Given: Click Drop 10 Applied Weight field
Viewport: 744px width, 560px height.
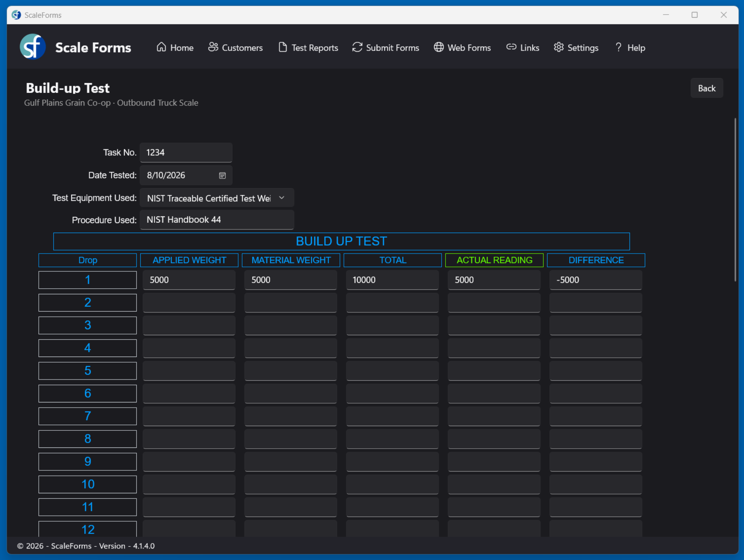Looking at the screenshot, I should (189, 484).
